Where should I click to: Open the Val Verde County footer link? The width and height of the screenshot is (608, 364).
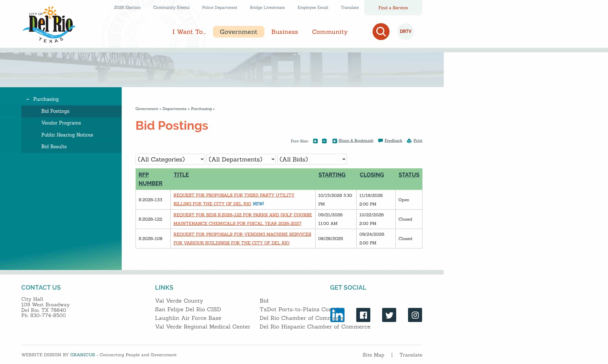coord(179,301)
